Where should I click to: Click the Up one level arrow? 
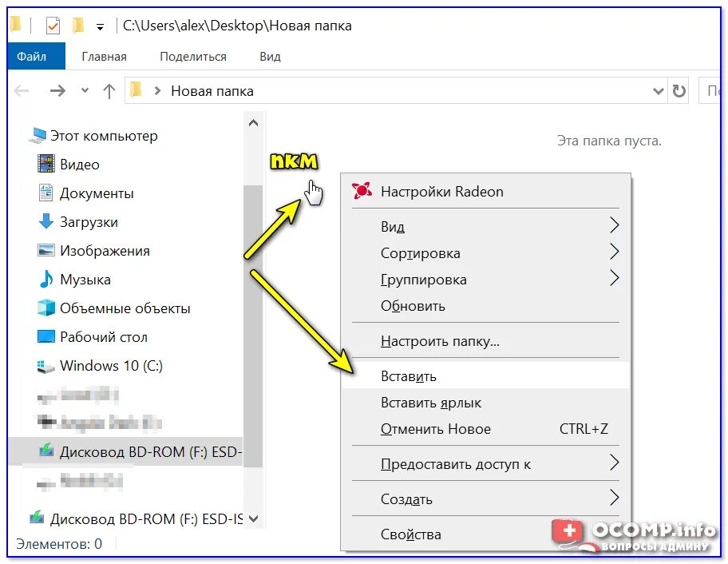pyautogui.click(x=109, y=90)
